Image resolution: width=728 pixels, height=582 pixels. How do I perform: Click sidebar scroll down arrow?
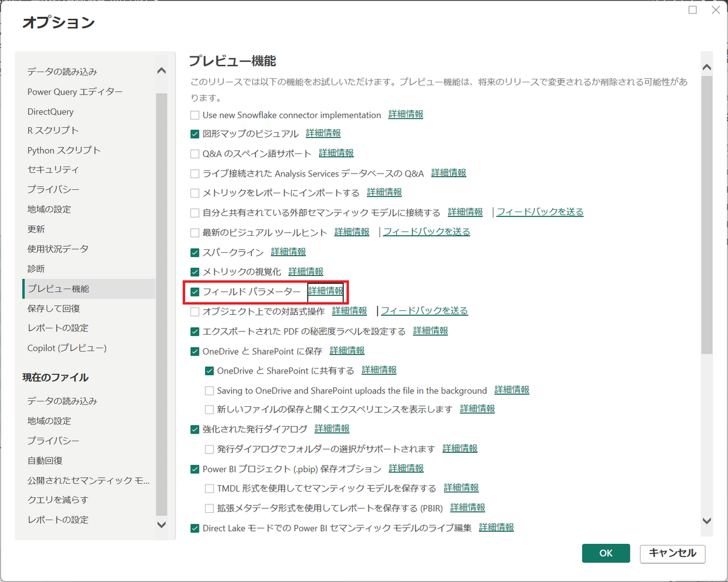tap(161, 524)
